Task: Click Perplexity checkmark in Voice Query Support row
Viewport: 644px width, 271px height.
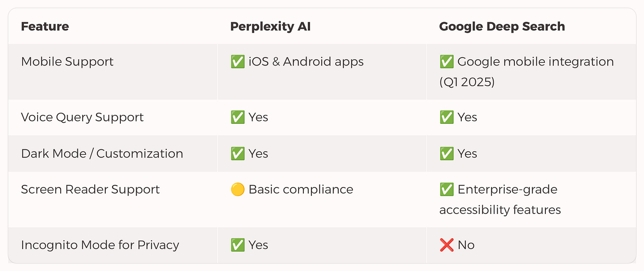Action: (238, 117)
